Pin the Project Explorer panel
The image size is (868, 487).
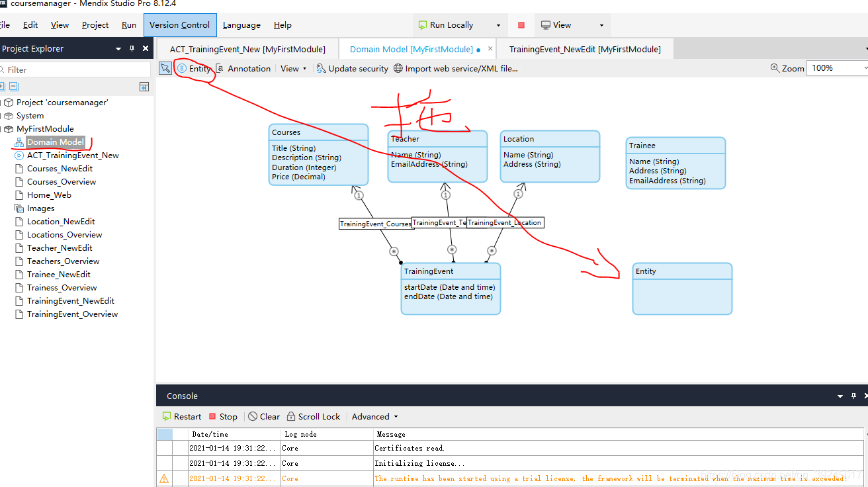[132, 48]
